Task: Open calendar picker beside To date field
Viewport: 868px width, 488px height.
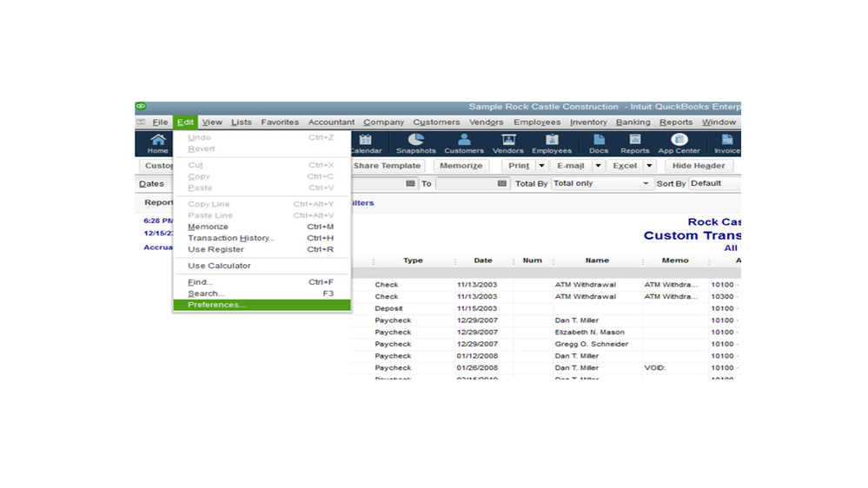Action: pos(501,183)
